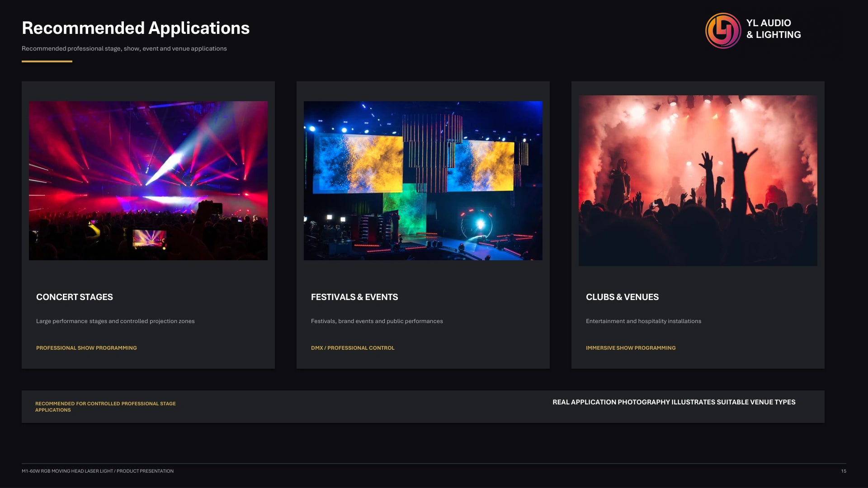
Task: Click the M1-60W product presentation footer text
Action: click(98, 471)
